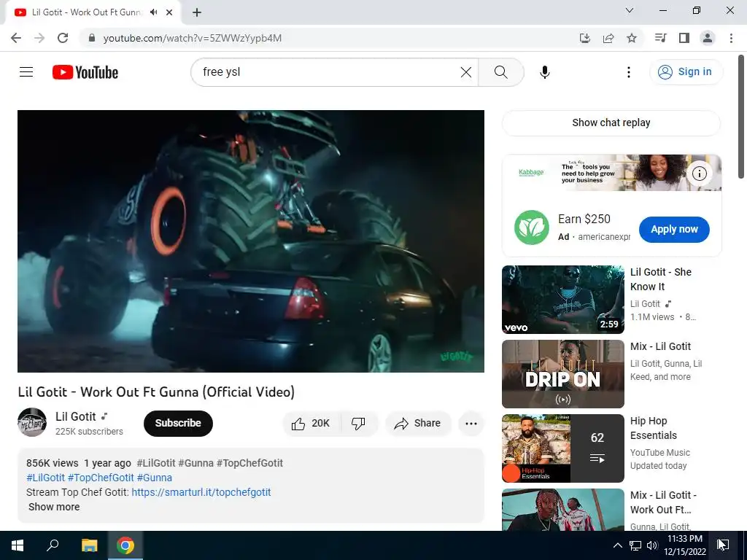Activate voice search microphone
Viewport: 747px width, 560px height.
point(545,72)
